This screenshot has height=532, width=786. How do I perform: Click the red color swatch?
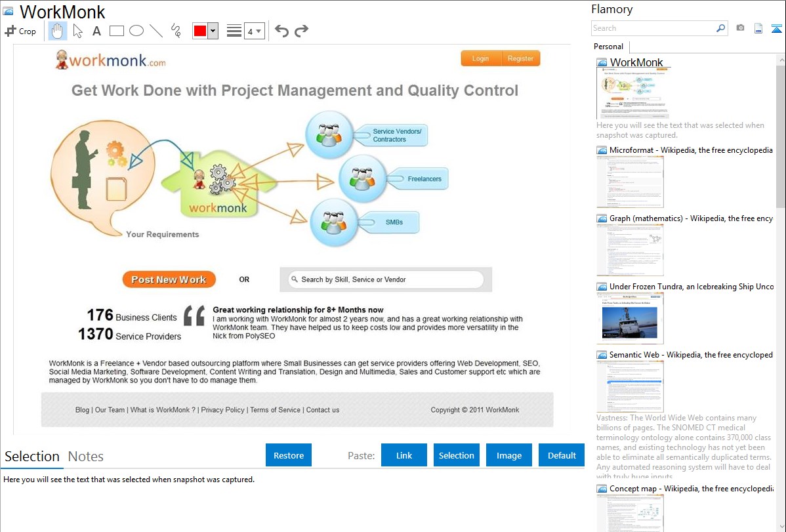pos(200,31)
